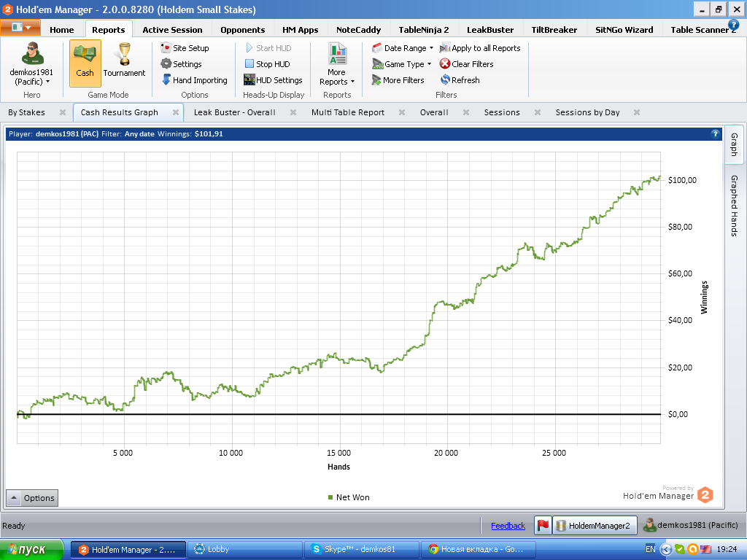Image resolution: width=747 pixels, height=560 pixels.
Task: Select the Sessions report tab
Action: [x=502, y=112]
